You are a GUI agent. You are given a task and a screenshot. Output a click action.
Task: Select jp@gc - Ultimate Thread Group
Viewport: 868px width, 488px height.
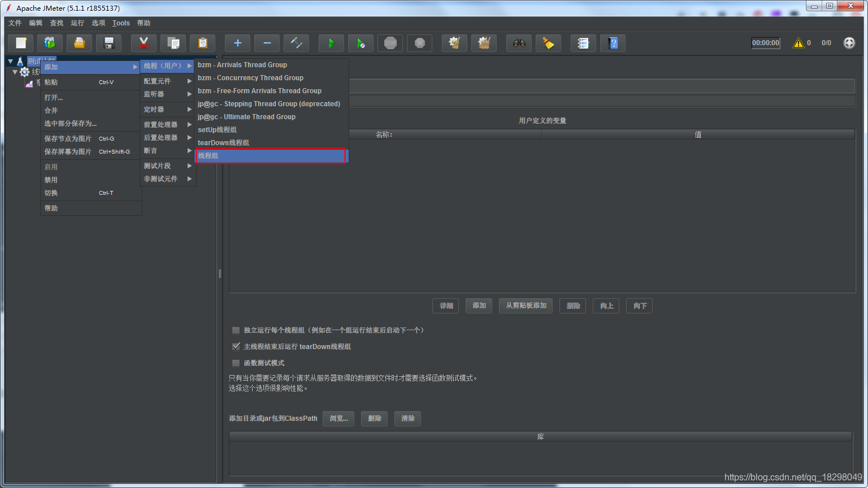(271, 117)
